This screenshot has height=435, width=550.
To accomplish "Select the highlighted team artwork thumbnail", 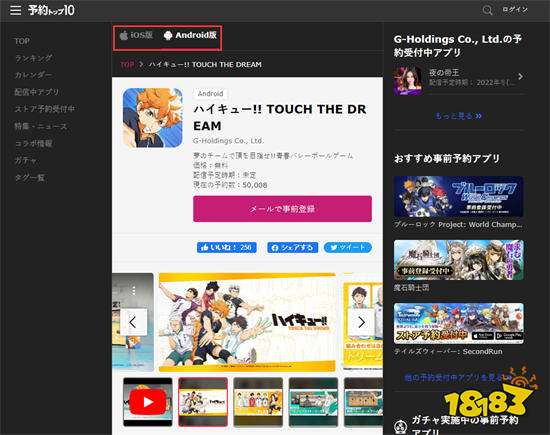I will click(x=203, y=402).
